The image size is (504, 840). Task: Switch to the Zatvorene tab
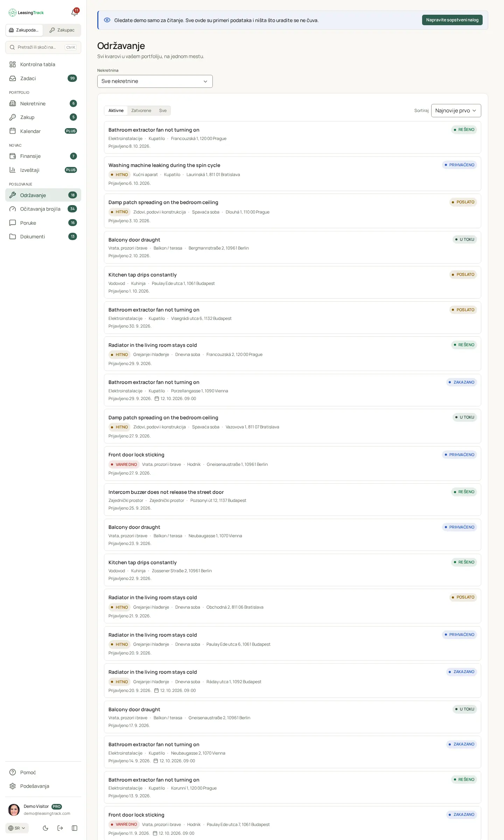(141, 111)
